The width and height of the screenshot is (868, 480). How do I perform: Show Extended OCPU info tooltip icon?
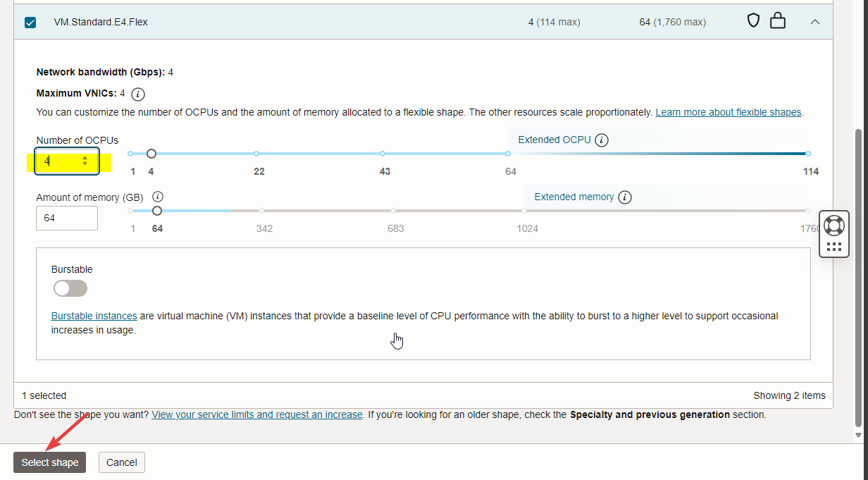(602, 140)
